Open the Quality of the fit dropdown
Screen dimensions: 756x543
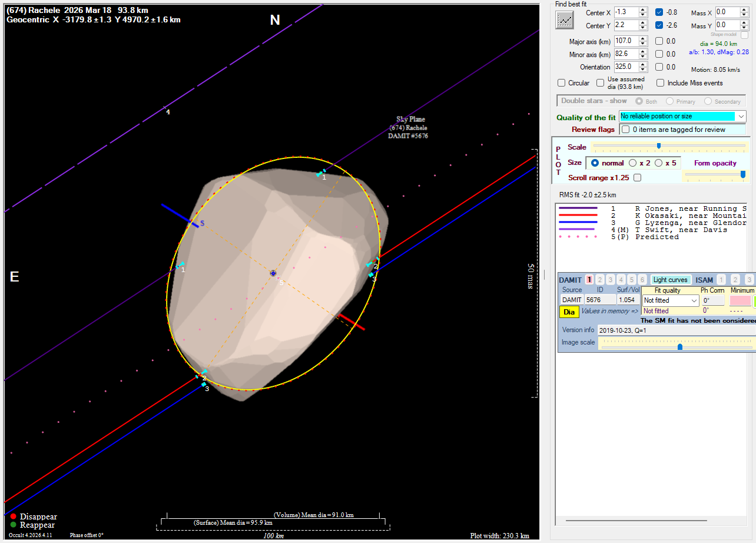click(x=741, y=117)
